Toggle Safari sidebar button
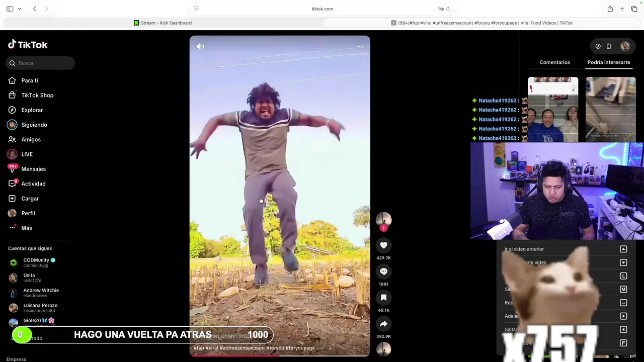Image resolution: width=644 pixels, height=362 pixels. tap(10, 9)
